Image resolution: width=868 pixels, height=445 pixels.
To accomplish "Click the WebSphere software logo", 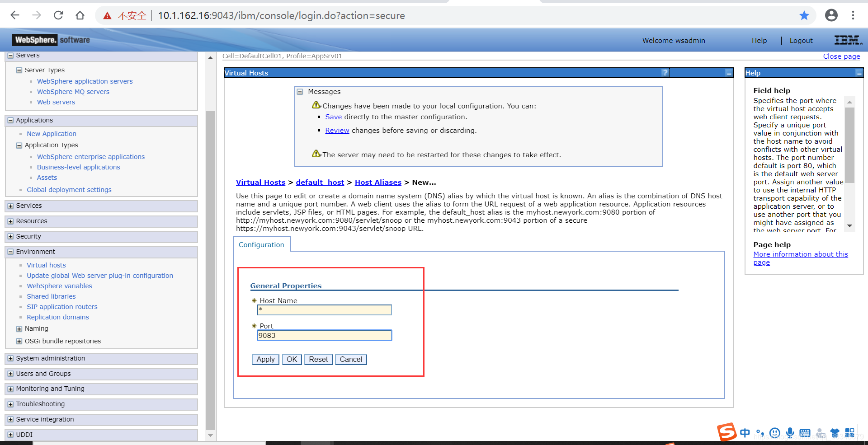I will pos(51,40).
